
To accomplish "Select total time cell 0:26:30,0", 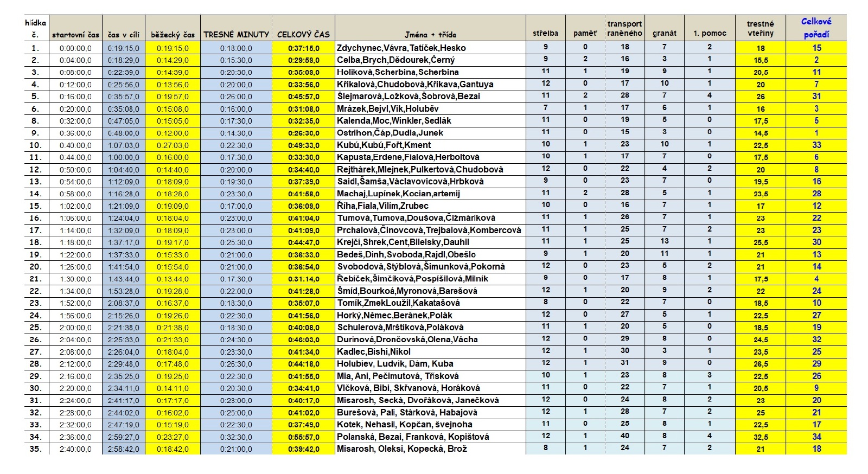I will pyautogui.click(x=303, y=133).
